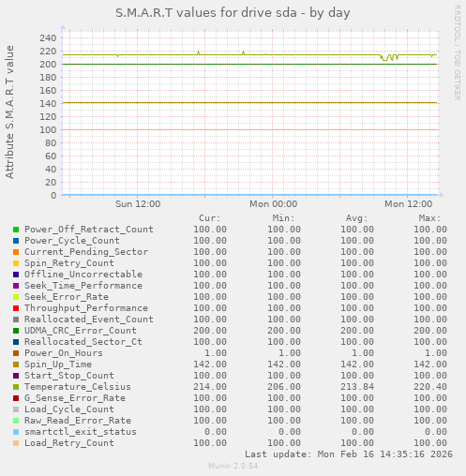The image size is (466, 476).
Task: Select the UDMA_CRC_Error_Count legend label
Action: pyautogui.click(x=81, y=331)
